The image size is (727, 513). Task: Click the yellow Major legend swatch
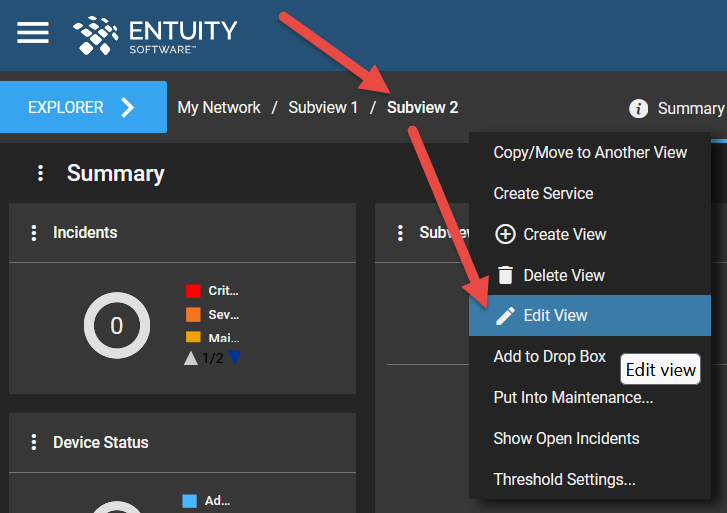193,336
